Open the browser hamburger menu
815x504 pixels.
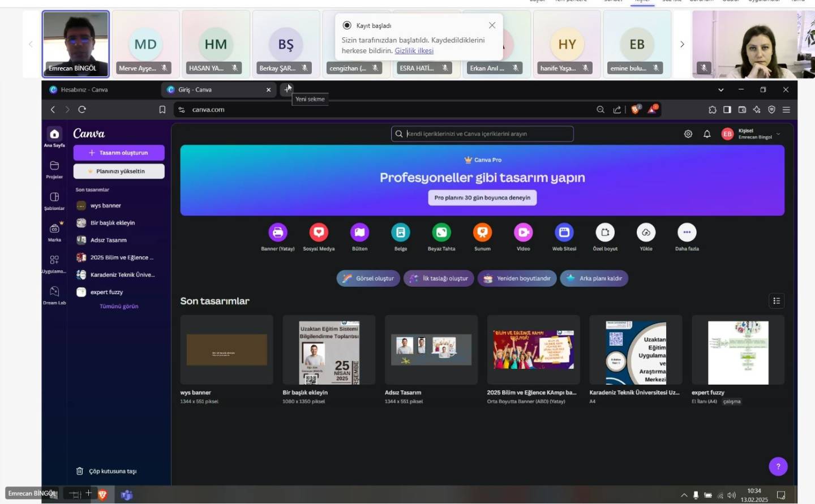[786, 110]
